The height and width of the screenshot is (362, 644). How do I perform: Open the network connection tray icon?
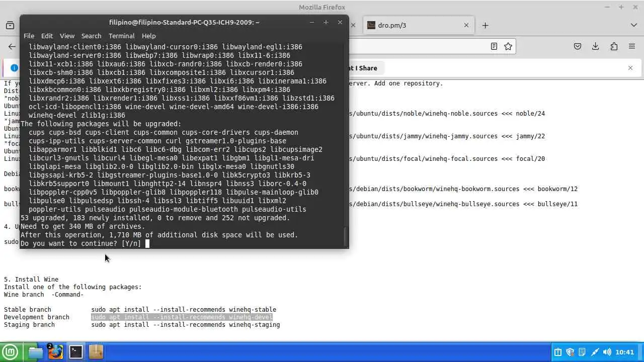coord(595,352)
